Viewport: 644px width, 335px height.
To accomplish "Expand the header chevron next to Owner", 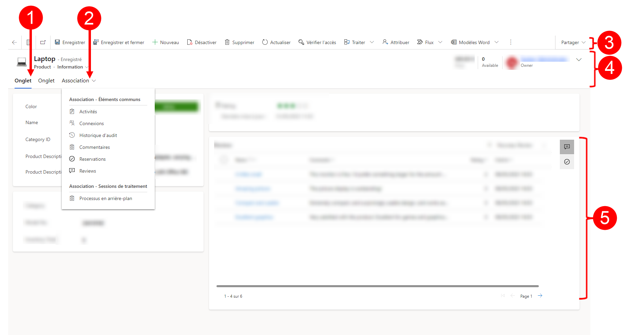I will pos(579,60).
